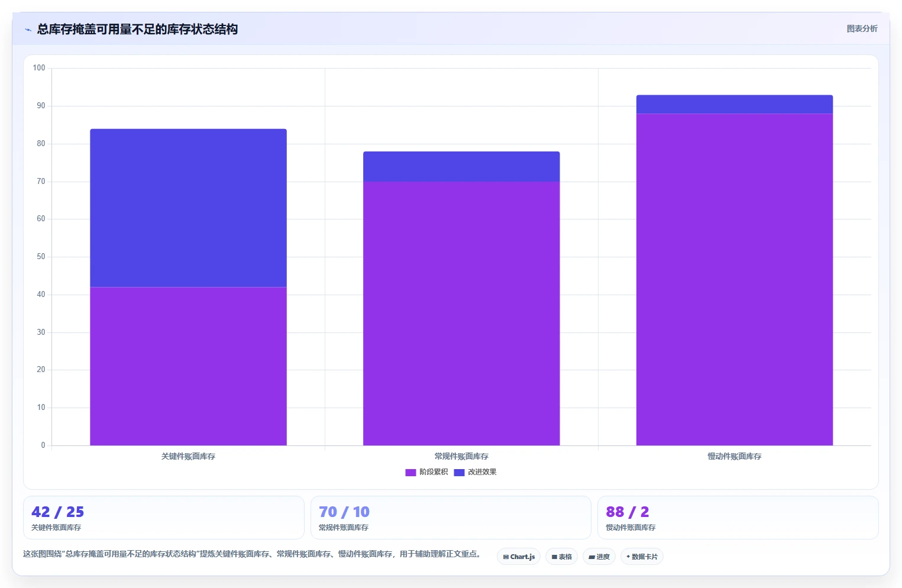Click the 慢动件账面库存 x-axis label

point(735,456)
